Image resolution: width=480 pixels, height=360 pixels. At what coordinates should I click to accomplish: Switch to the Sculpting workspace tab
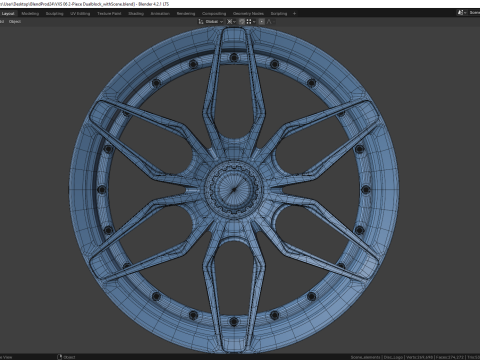tap(54, 14)
